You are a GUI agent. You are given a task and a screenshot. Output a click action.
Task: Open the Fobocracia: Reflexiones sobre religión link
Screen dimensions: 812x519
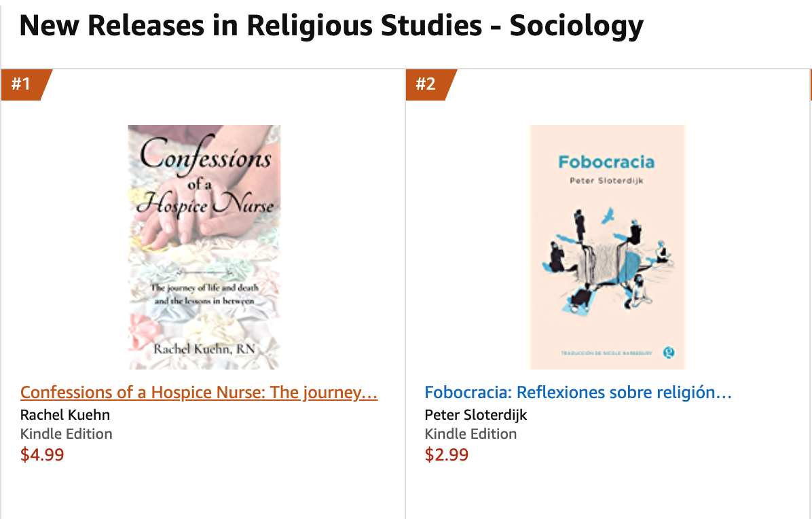coord(578,392)
